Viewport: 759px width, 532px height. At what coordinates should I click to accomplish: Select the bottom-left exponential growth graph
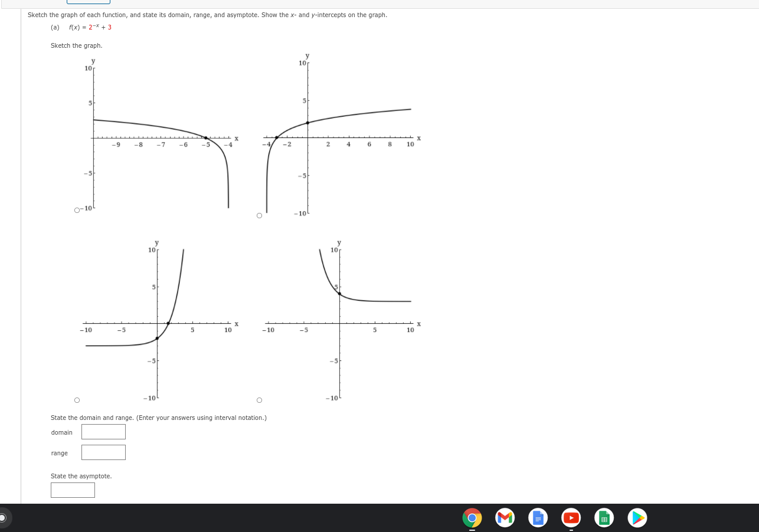point(77,400)
